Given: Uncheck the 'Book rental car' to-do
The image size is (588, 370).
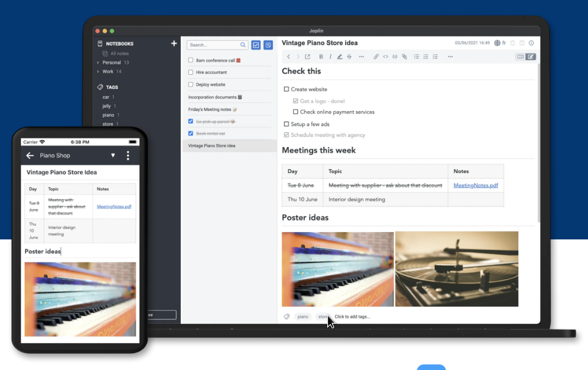Looking at the screenshot, I should pos(191,133).
